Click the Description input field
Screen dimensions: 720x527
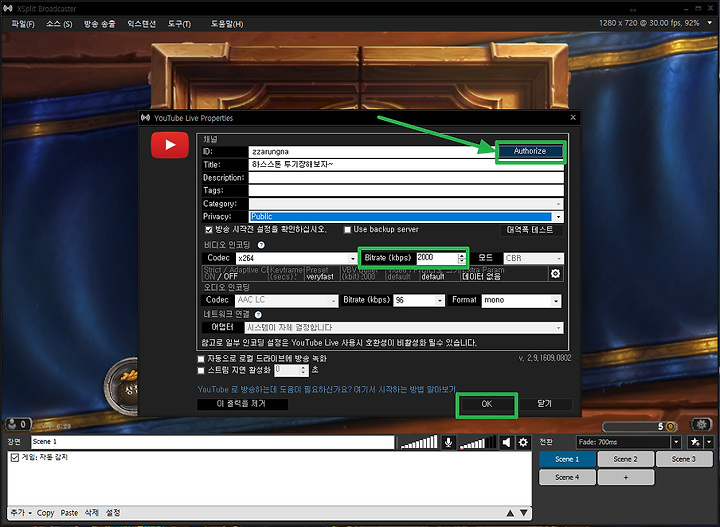(406, 178)
